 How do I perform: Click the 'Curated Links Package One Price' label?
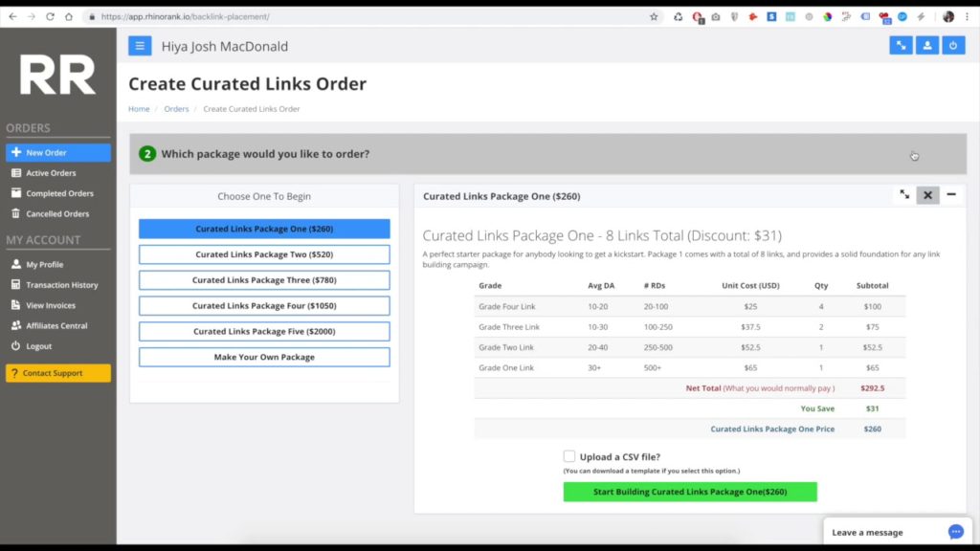[x=772, y=430]
